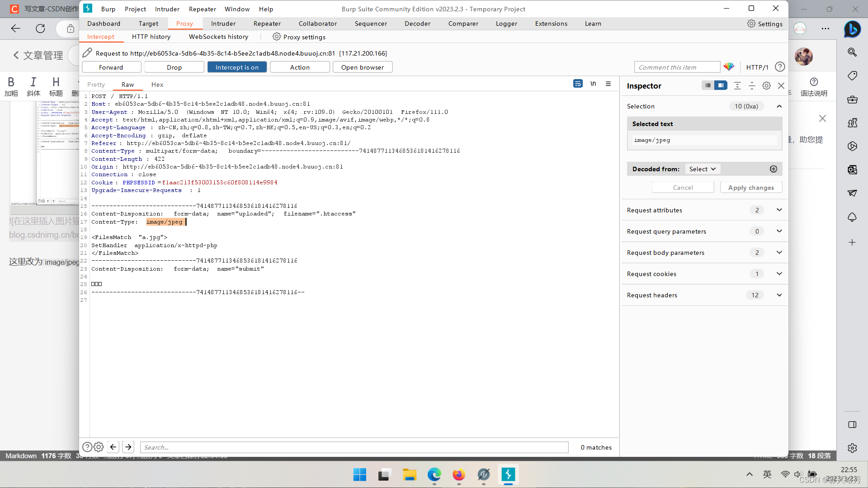The image size is (868, 488).
Task: Open Inspector settings gear icon
Action: [x=766, y=86]
